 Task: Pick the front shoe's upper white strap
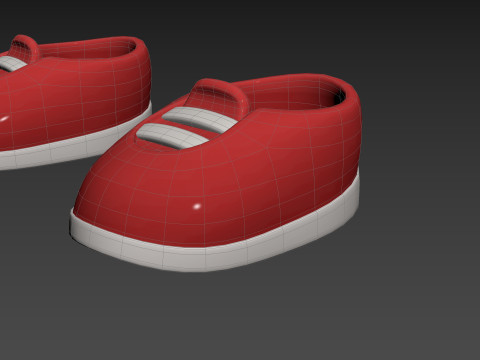click(199, 119)
